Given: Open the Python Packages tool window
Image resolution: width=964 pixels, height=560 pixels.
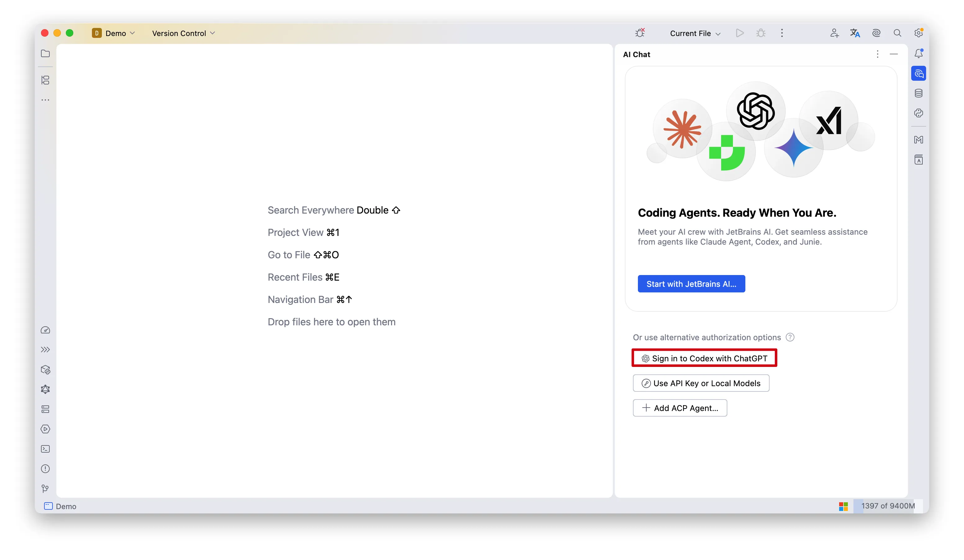Looking at the screenshot, I should [45, 370].
